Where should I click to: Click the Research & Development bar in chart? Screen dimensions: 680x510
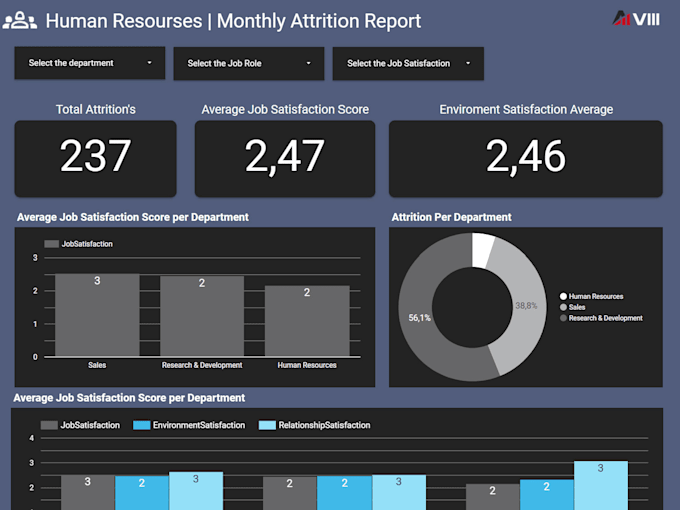(202, 316)
